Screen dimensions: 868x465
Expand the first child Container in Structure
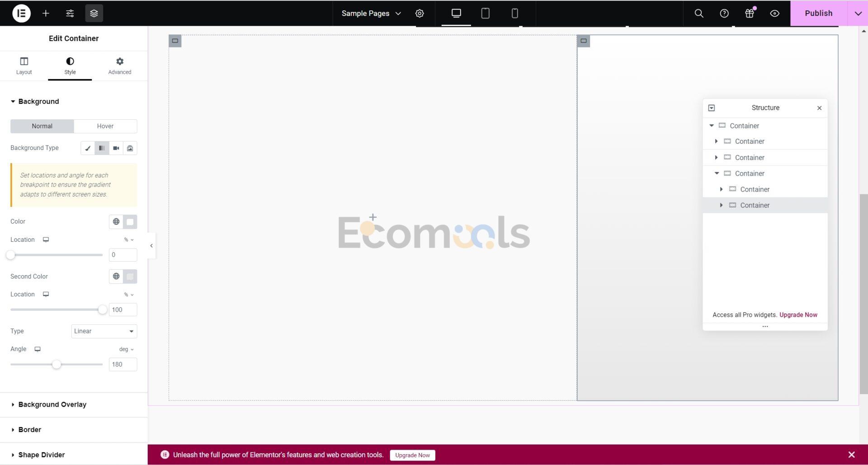click(716, 141)
